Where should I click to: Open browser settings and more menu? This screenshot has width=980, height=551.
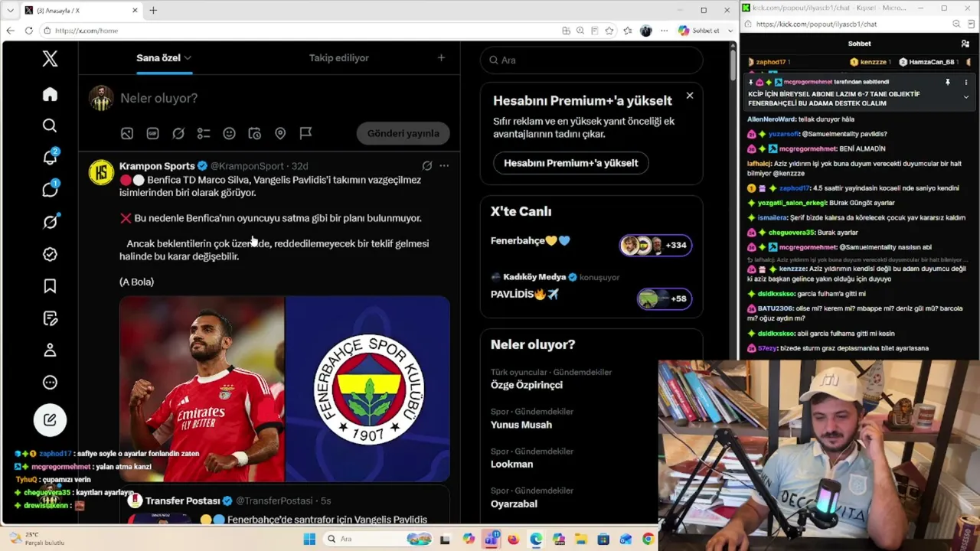coord(664,31)
